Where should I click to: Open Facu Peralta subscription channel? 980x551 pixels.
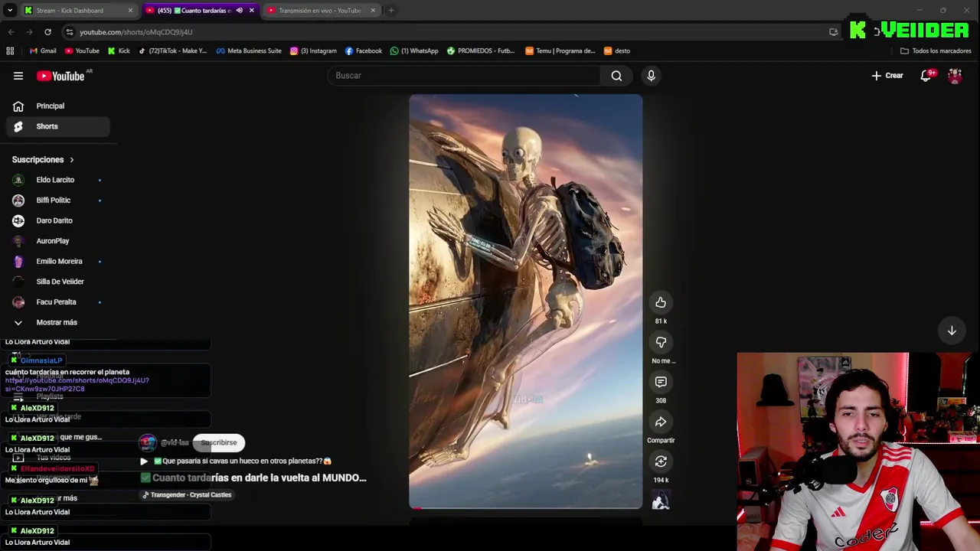click(x=57, y=302)
